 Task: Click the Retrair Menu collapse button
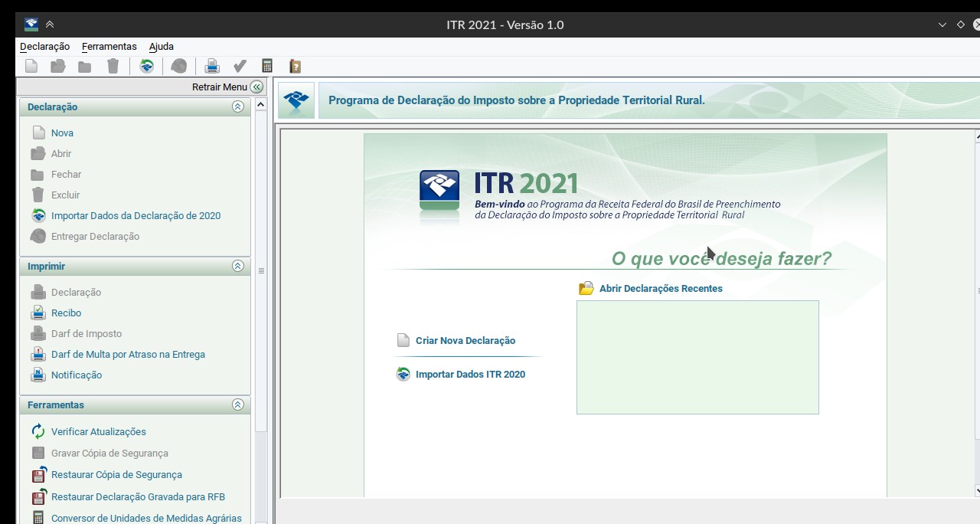(x=256, y=87)
